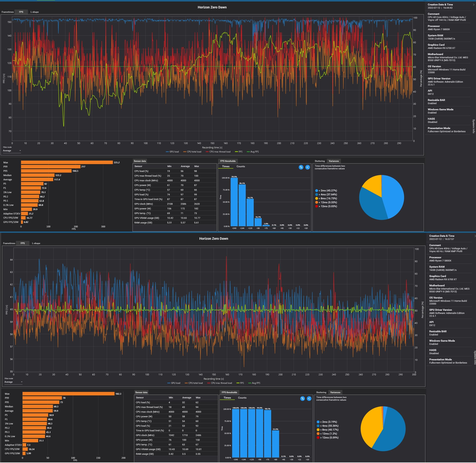Image resolution: width=476 pixels, height=463 pixels.
Task: Select FPS tab in 16:44 report
Action: click(21, 12)
